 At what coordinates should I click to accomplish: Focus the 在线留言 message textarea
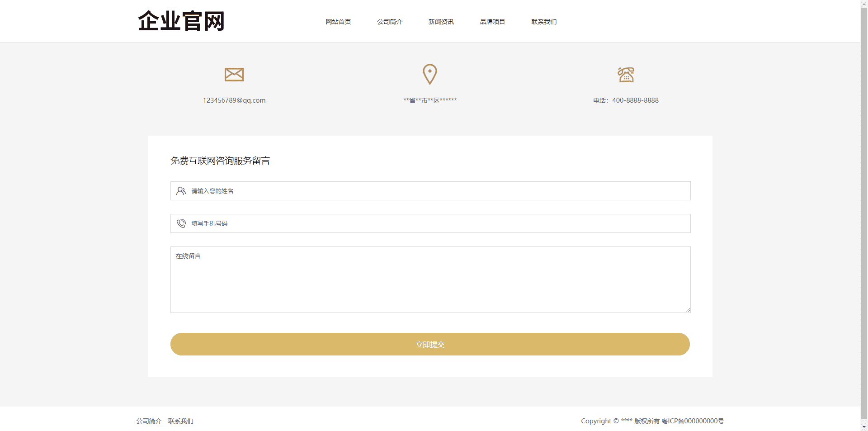(430, 279)
